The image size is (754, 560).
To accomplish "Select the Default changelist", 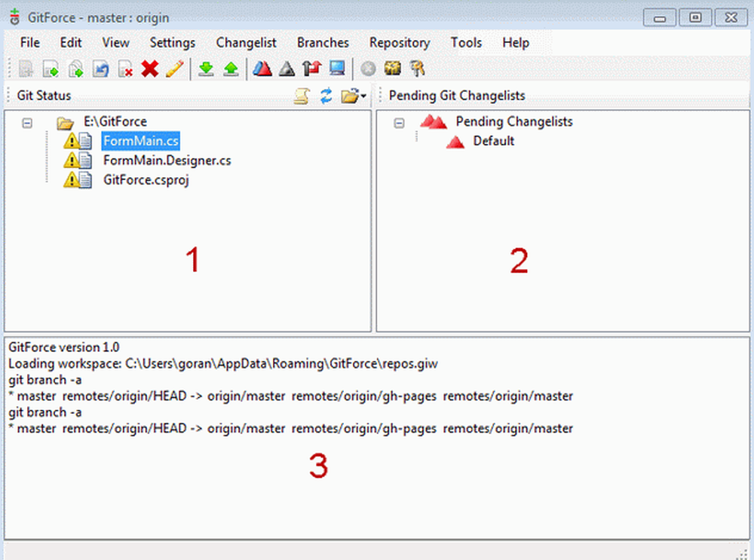I will pyautogui.click(x=494, y=141).
